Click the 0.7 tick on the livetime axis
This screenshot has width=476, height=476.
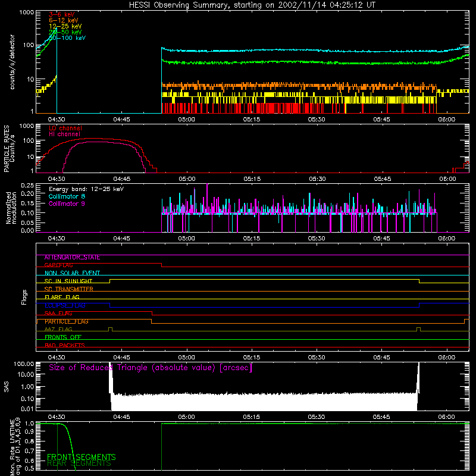click(x=29, y=451)
